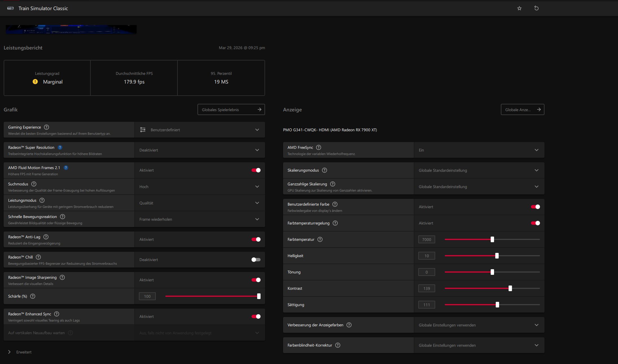The height and width of the screenshot is (364, 618).
Task: Open the Skalierungsmodus dropdown
Action: (x=479, y=170)
